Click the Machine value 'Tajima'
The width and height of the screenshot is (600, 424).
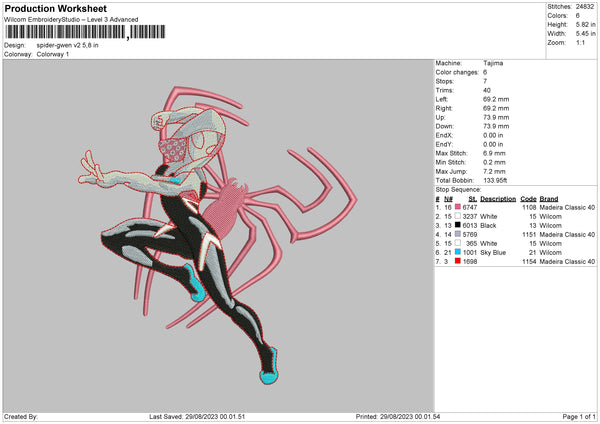(x=493, y=63)
